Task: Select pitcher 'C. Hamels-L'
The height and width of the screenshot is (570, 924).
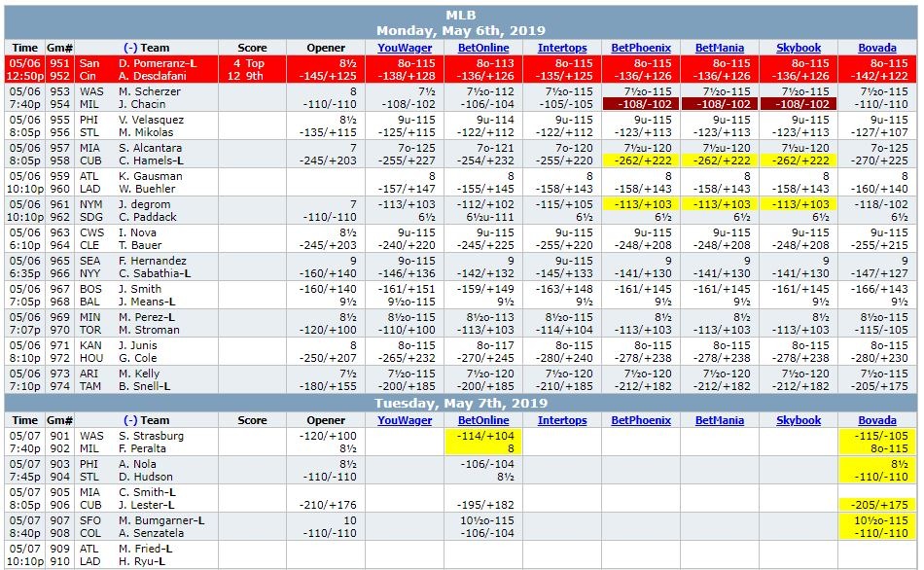Action: 151,160
